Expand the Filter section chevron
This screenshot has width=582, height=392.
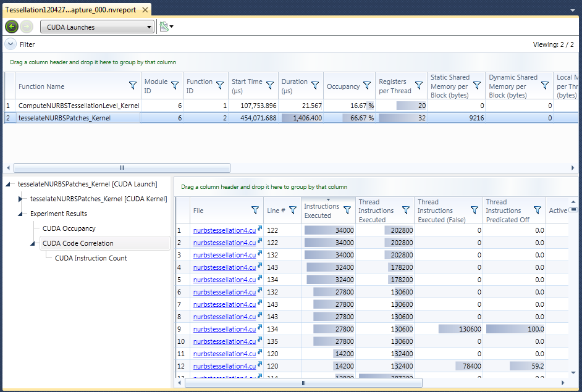[11, 44]
